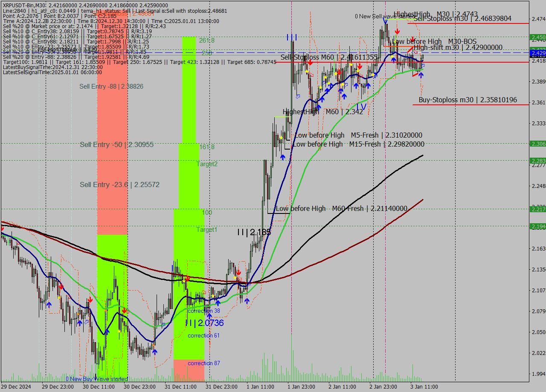Select the 'I I | 2.185' wave label
The image size is (546, 392).
click(254, 232)
